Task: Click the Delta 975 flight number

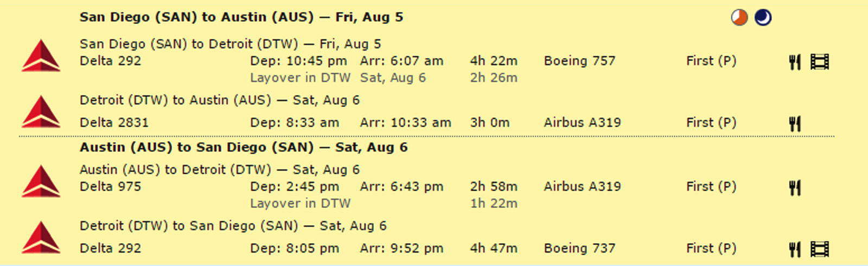Action: point(110,187)
